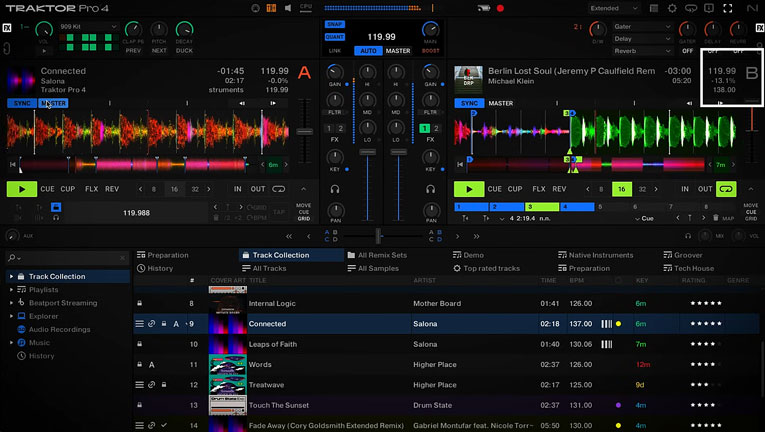
Task: Play Deck A
Action: [x=21, y=189]
